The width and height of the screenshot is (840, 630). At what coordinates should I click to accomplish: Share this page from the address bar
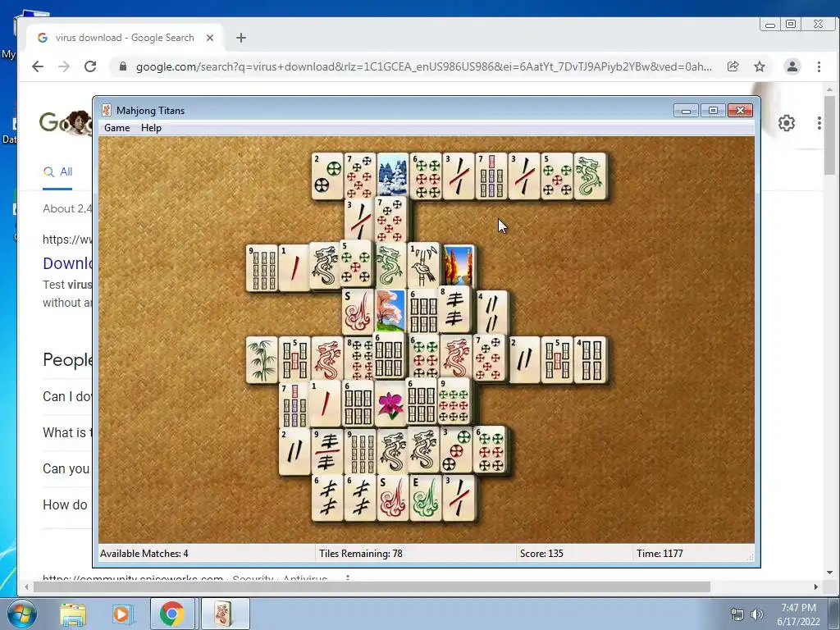coord(733,66)
